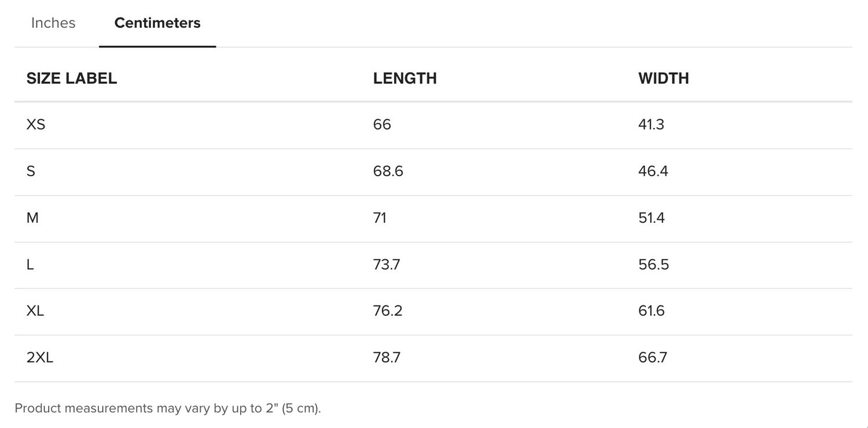Image resolution: width=868 pixels, height=428 pixels.
Task: Click the XS width value 41.3
Action: click(x=652, y=124)
